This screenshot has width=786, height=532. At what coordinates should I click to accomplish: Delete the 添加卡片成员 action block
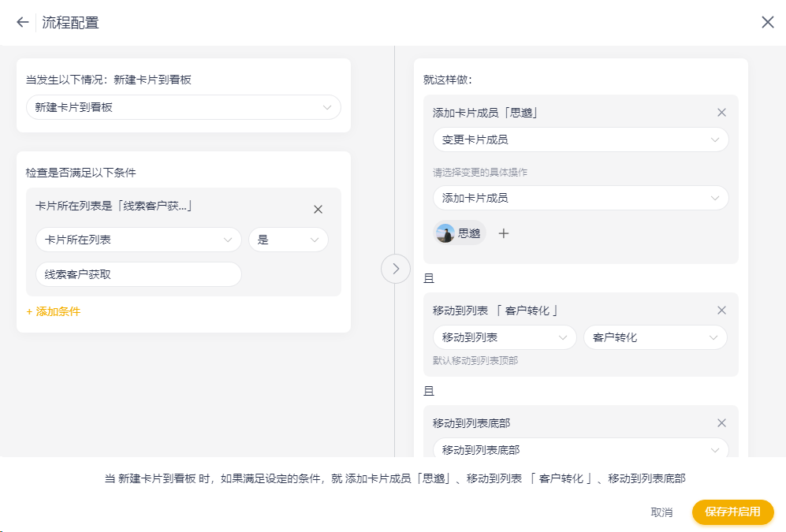(x=721, y=113)
